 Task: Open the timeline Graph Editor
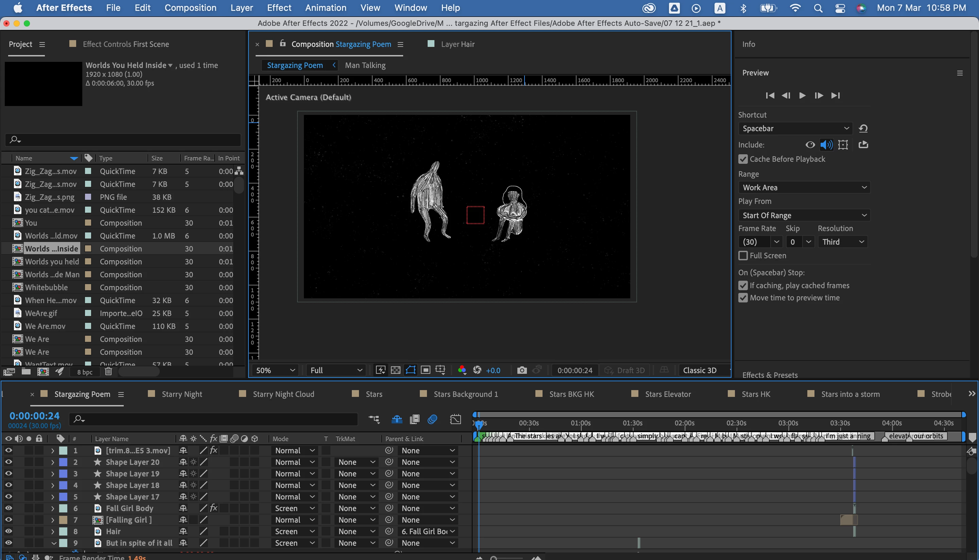pos(456,419)
